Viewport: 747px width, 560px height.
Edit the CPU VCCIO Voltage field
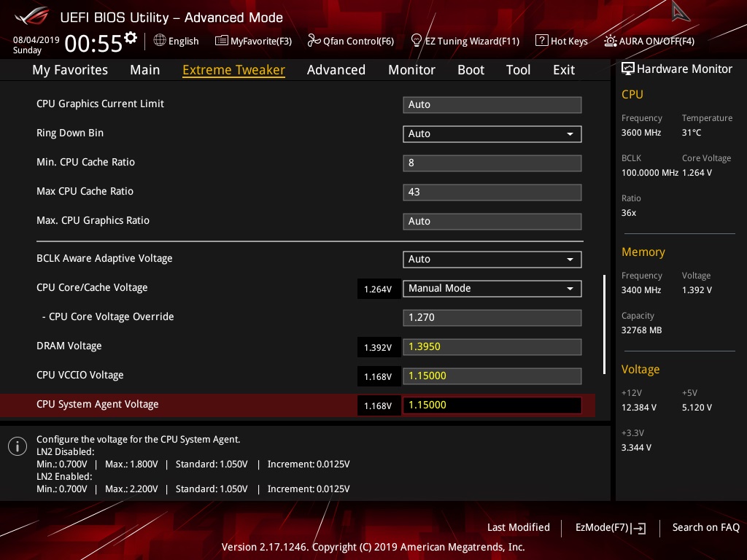tap(492, 376)
